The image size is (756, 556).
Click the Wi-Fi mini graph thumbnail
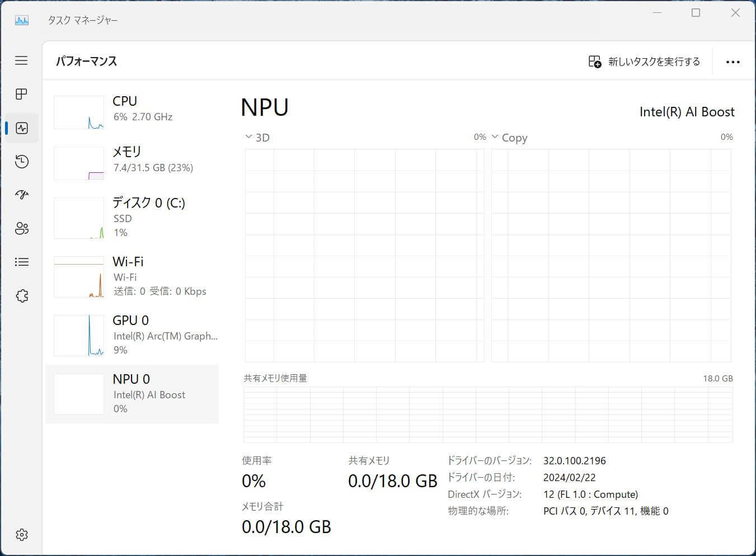pyautogui.click(x=79, y=277)
